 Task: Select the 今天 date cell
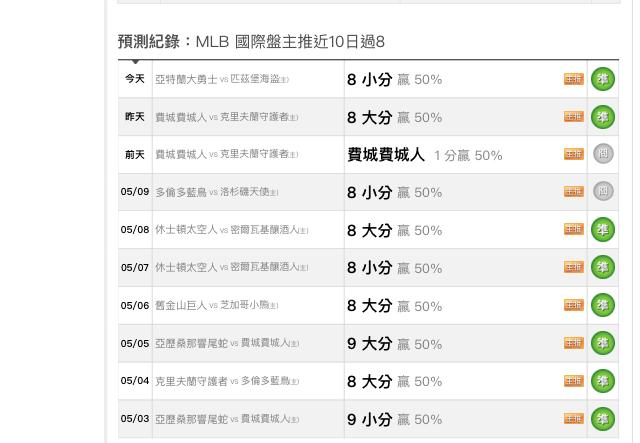tap(135, 79)
